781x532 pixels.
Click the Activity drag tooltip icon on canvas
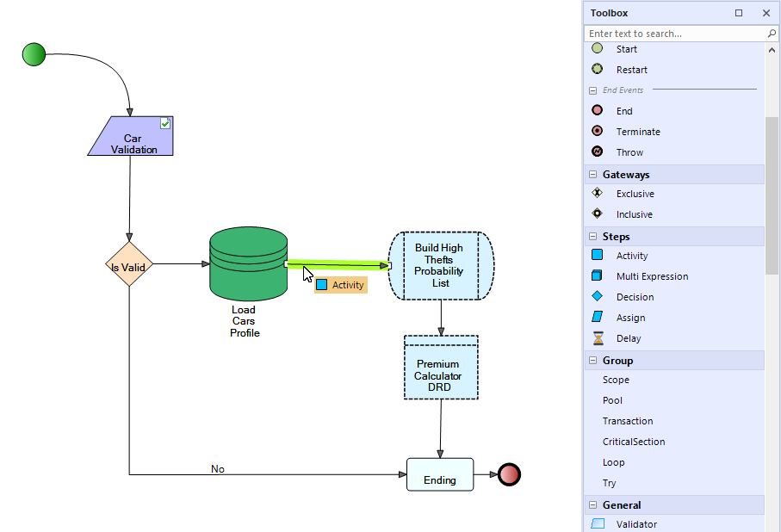pyautogui.click(x=322, y=284)
